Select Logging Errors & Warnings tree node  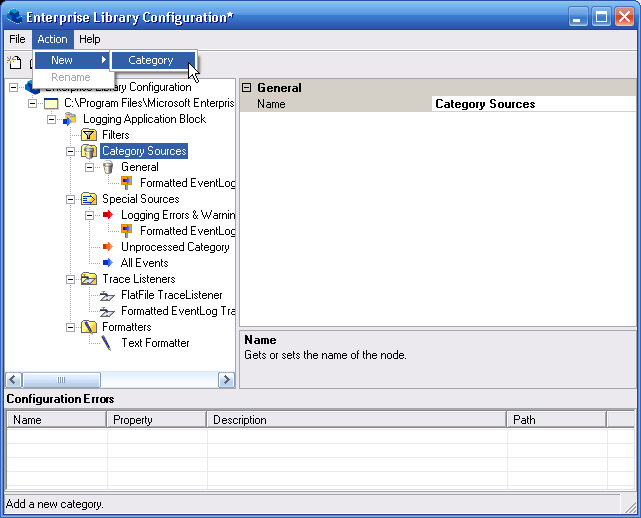pos(178,215)
